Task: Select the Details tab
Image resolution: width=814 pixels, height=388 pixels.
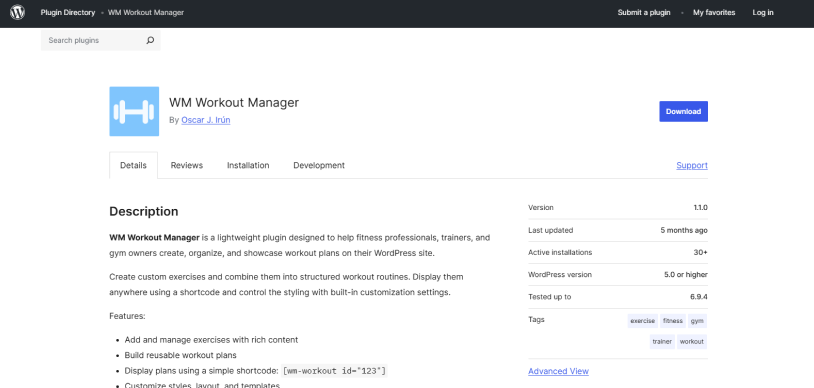Action: tap(133, 165)
